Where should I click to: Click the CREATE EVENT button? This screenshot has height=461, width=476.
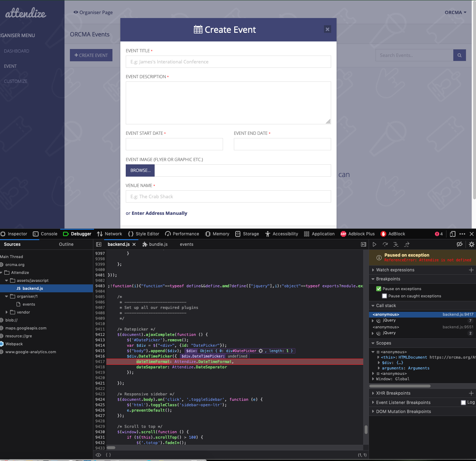click(x=91, y=55)
